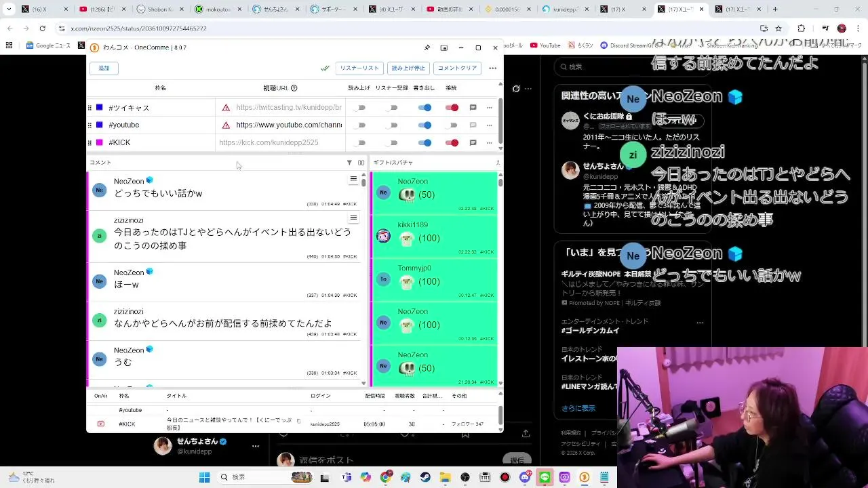
Task: Open the three-dot menu in #KICK row
Action: tap(489, 142)
